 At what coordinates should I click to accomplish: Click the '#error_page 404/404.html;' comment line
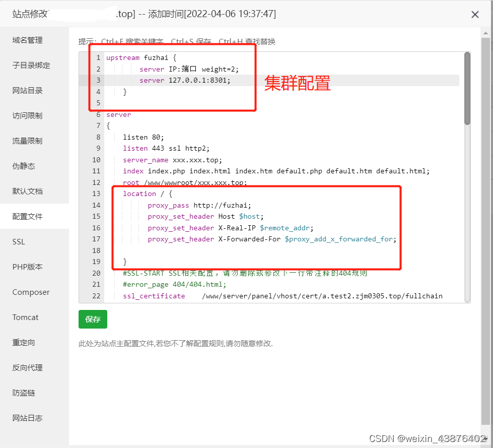click(175, 284)
